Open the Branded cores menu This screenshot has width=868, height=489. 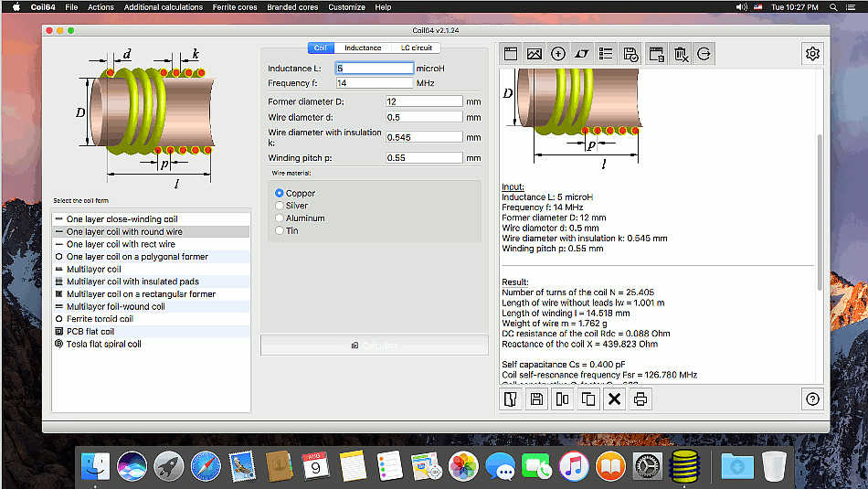(292, 7)
